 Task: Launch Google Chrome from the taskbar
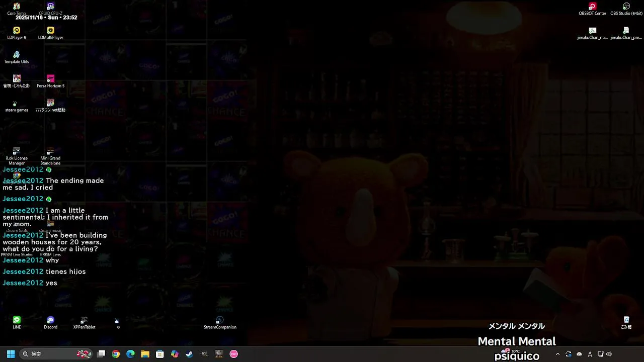tap(116, 354)
